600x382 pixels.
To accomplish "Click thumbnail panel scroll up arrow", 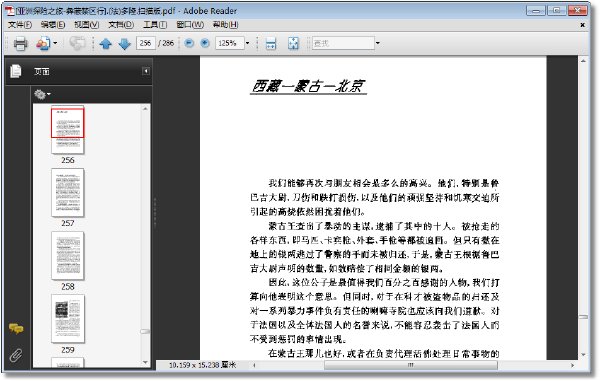I will click(x=145, y=109).
